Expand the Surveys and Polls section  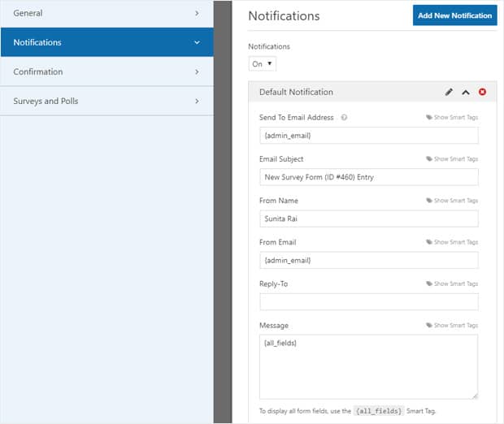tap(106, 102)
